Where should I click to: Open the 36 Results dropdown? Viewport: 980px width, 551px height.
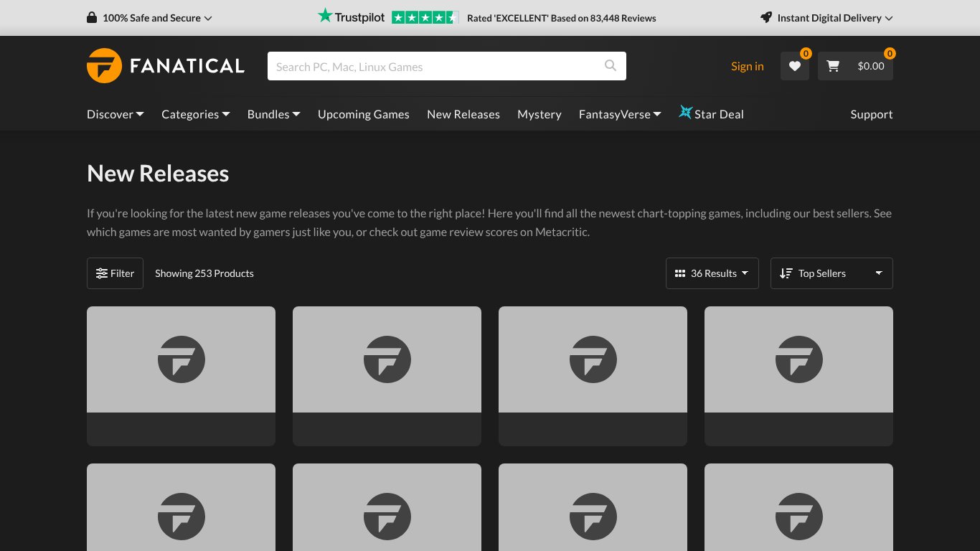712,273
